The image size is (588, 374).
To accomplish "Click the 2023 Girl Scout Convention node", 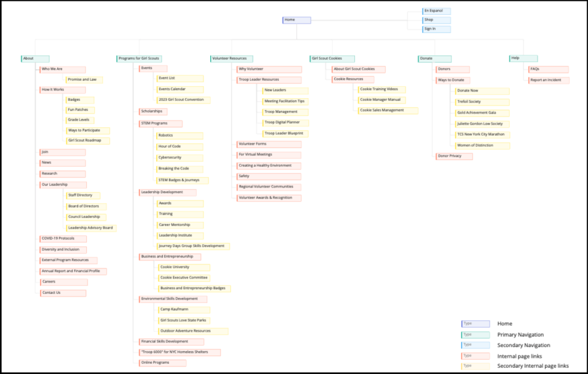I will 183,100.
